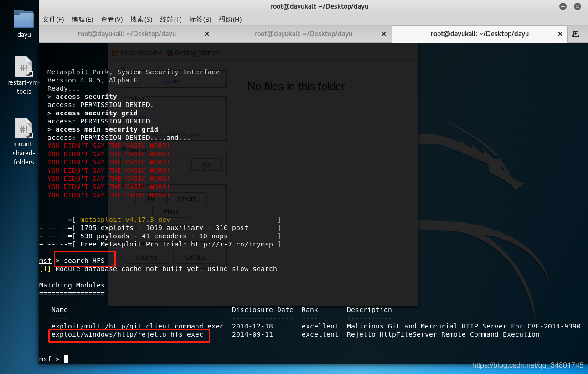Click the date '2014-09-11'
588x374 pixels.
point(253,334)
